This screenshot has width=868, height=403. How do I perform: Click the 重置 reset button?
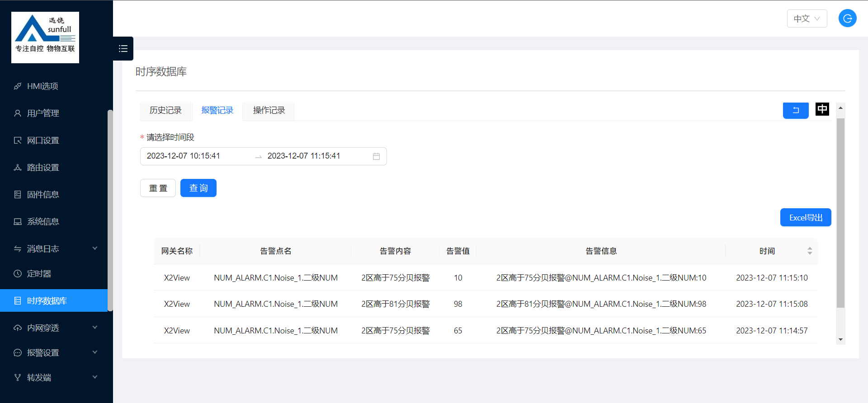click(x=158, y=188)
